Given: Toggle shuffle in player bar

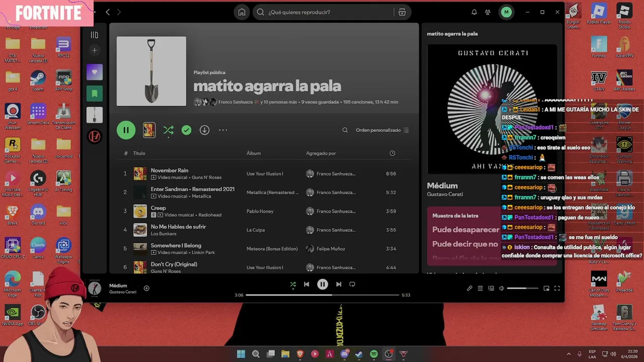Looking at the screenshot, I should pyautogui.click(x=293, y=284).
